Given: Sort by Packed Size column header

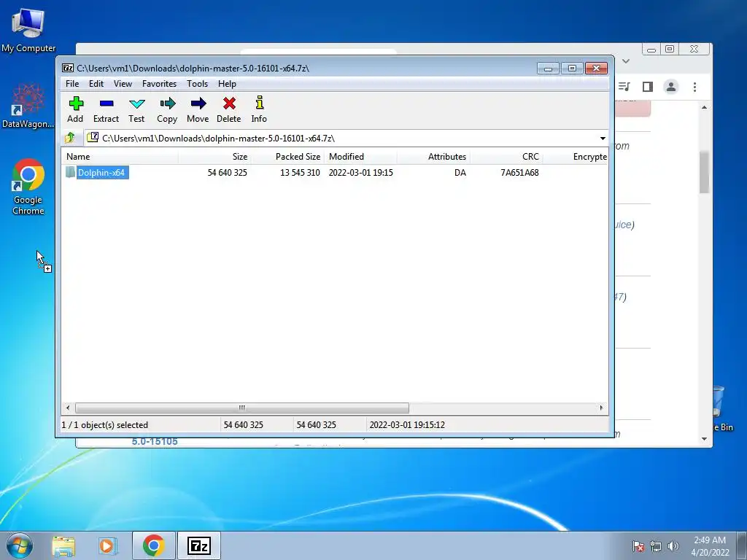Looking at the screenshot, I should click(x=287, y=157).
